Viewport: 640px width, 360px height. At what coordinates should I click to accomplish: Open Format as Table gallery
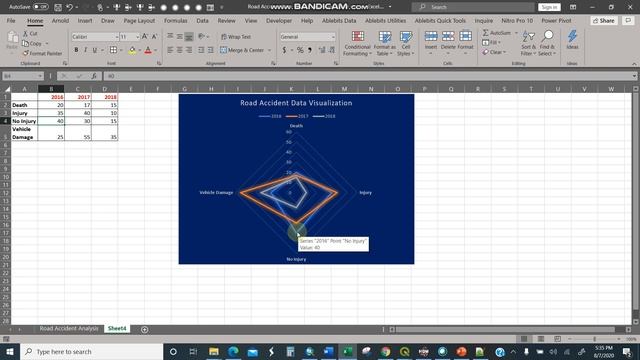pyautogui.click(x=384, y=43)
